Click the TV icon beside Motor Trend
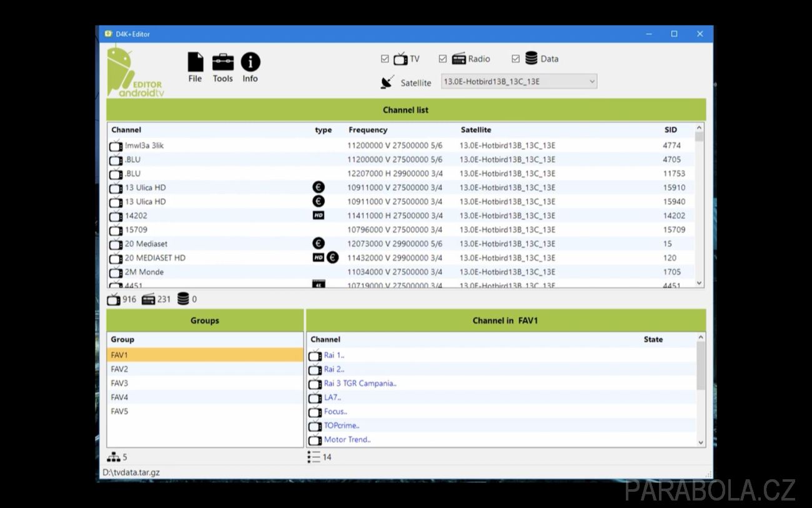812x508 pixels. 315,440
